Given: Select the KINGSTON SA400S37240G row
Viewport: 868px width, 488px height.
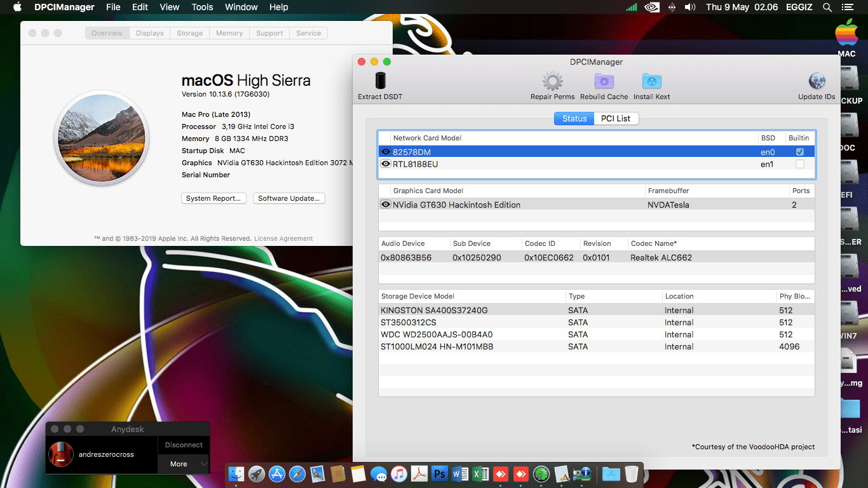Looking at the screenshot, I should click(596, 311).
